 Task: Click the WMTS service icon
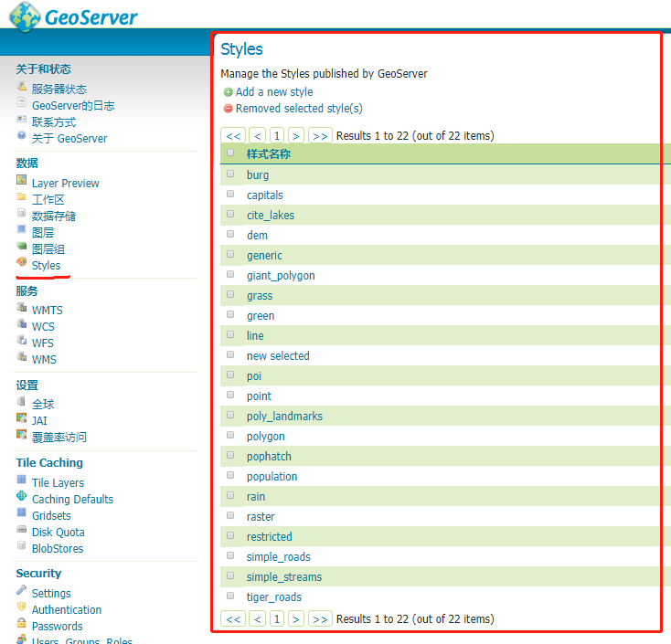click(x=21, y=307)
